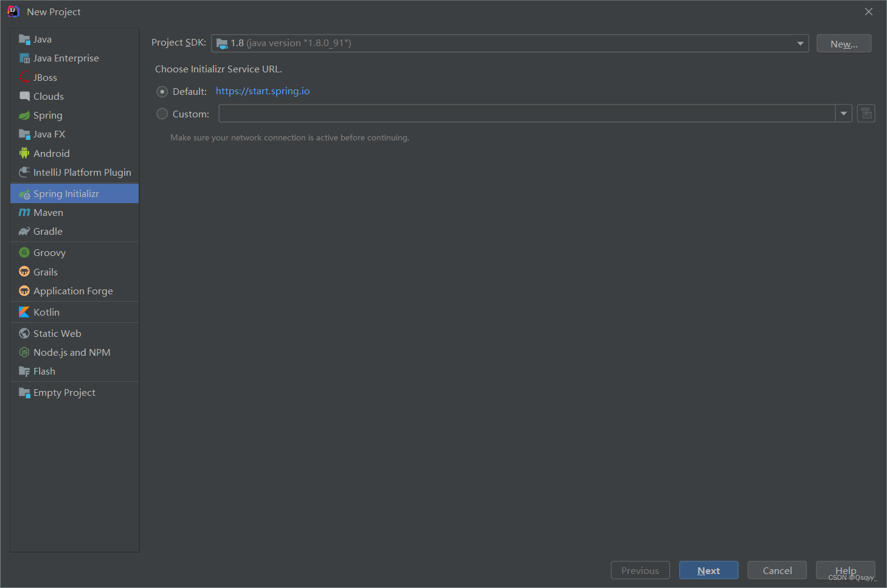887x588 pixels.
Task: Choose the Node.js and NPM project
Action: coord(72,351)
